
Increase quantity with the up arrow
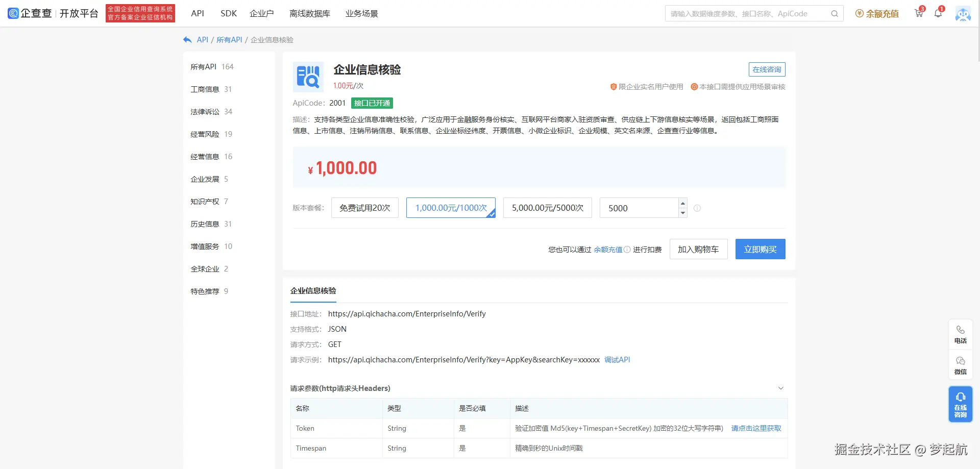683,203
